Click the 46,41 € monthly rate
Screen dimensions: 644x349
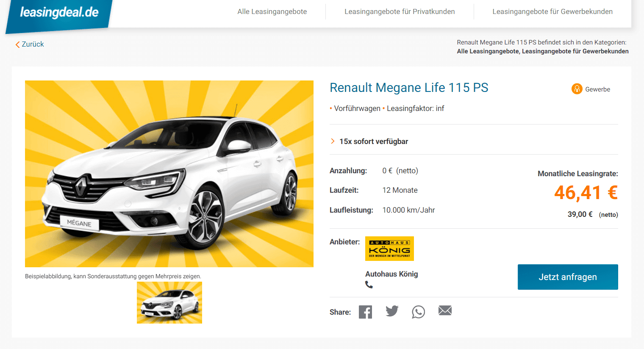(586, 193)
